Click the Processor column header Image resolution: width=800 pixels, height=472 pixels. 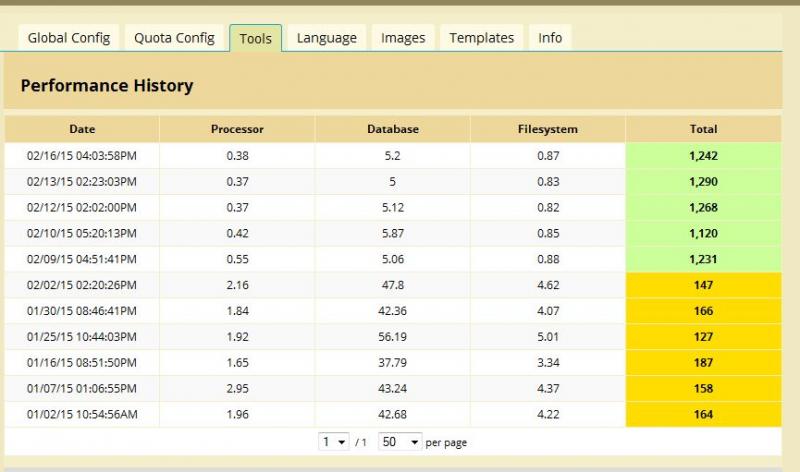[237, 129]
